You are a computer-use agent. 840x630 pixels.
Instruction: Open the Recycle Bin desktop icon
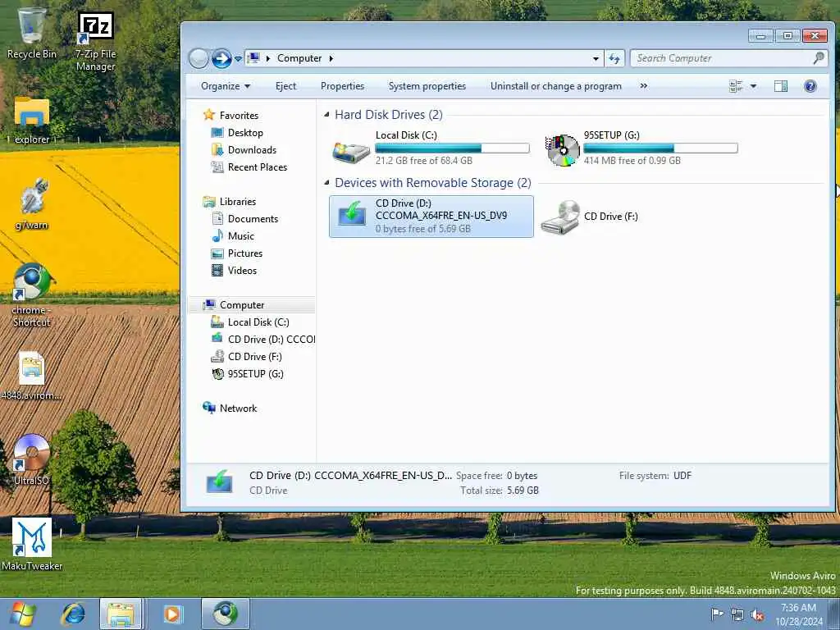click(x=31, y=33)
